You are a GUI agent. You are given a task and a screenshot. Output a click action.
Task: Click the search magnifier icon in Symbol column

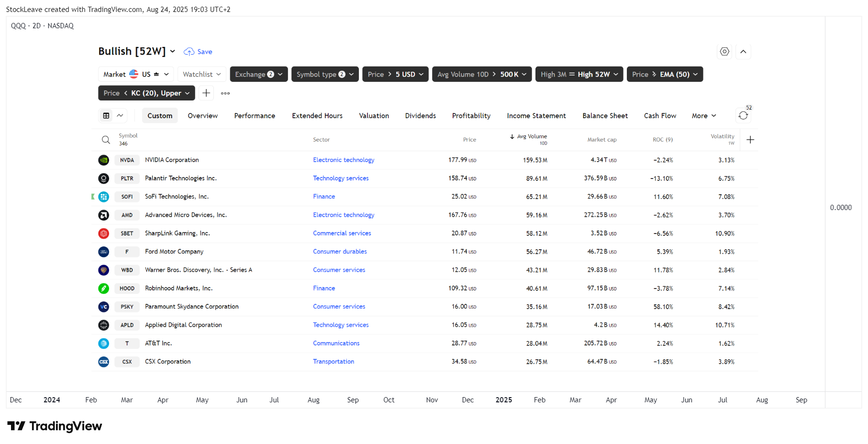(106, 140)
